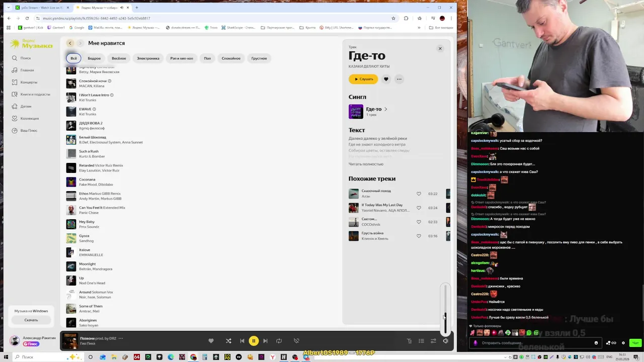Bookmark this page with the star icon
The height and width of the screenshot is (362, 644).
[x=393, y=18]
